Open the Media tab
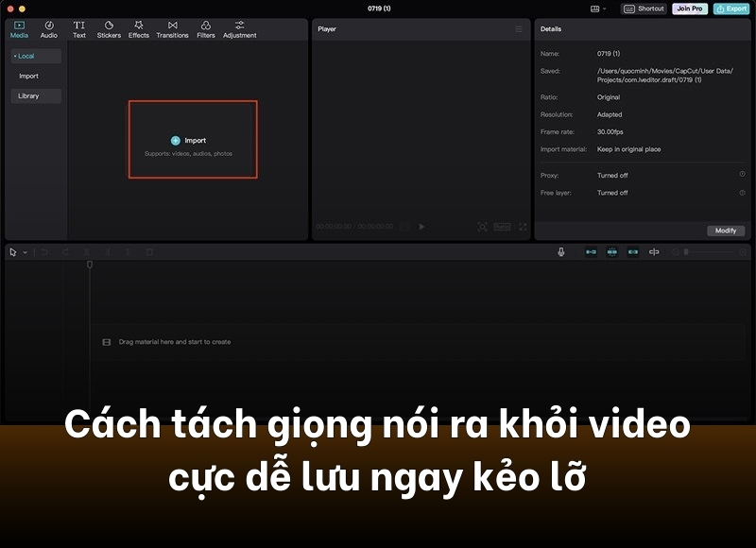This screenshot has height=548, width=756. pos(19,29)
